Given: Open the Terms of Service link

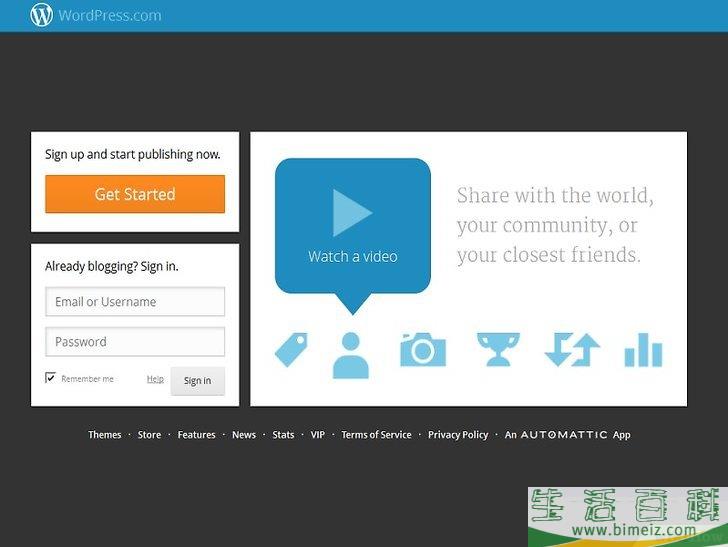Looking at the screenshot, I should [x=376, y=435].
